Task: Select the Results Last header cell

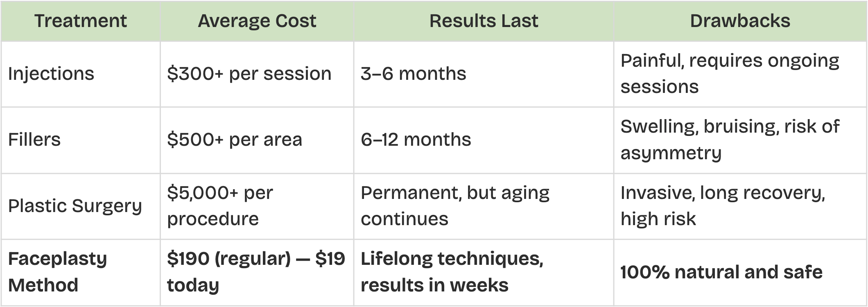Action: point(484,21)
